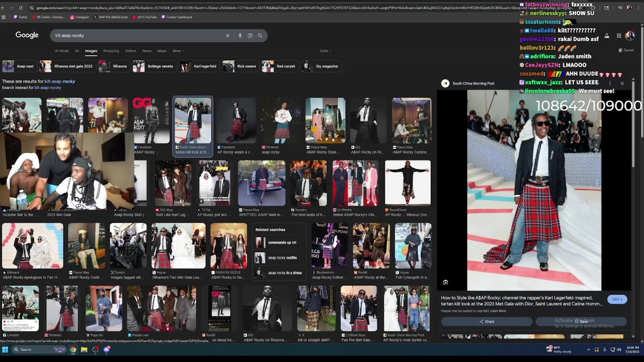Click the Rihanna met gala 2023 chip

pyautogui.click(x=67, y=66)
